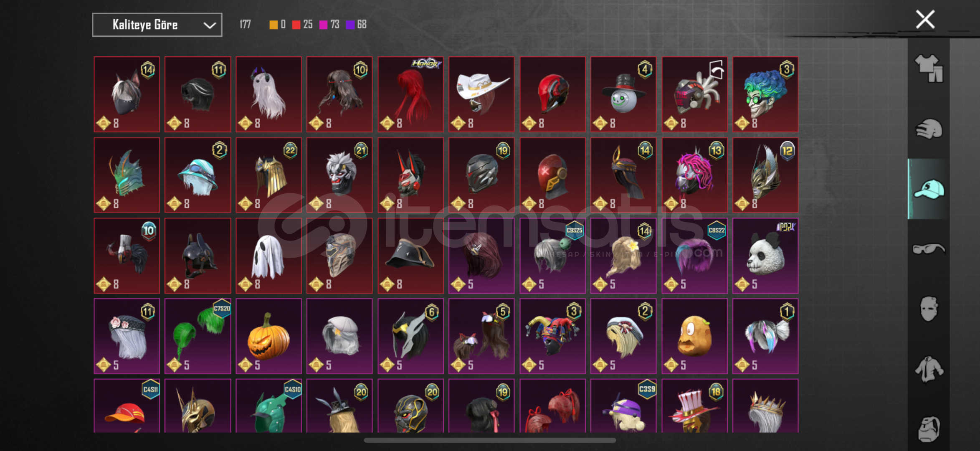Select the blue-green haired joker mask

(765, 94)
